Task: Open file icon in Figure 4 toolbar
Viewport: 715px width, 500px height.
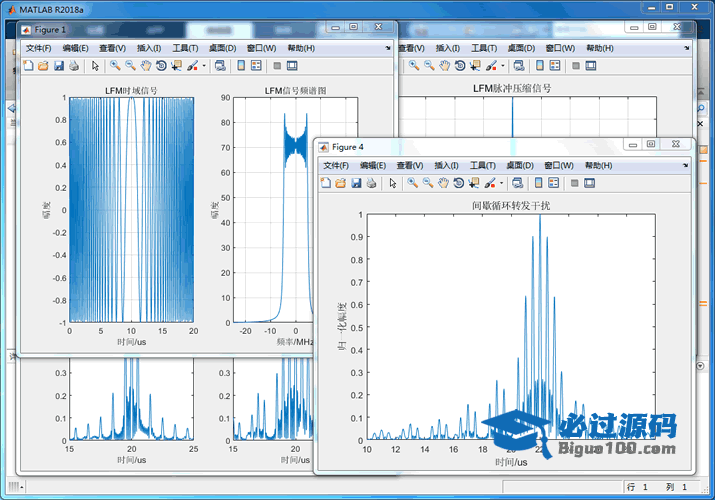Action: click(340, 183)
